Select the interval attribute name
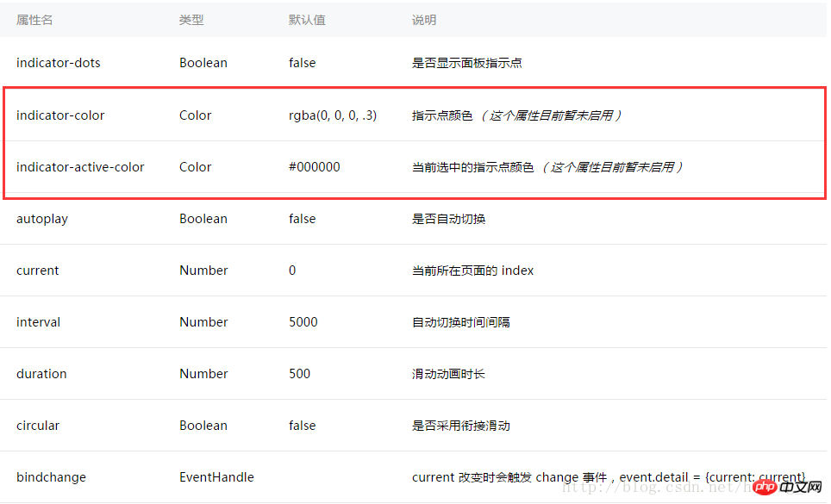The height and width of the screenshot is (504, 831). click(38, 322)
